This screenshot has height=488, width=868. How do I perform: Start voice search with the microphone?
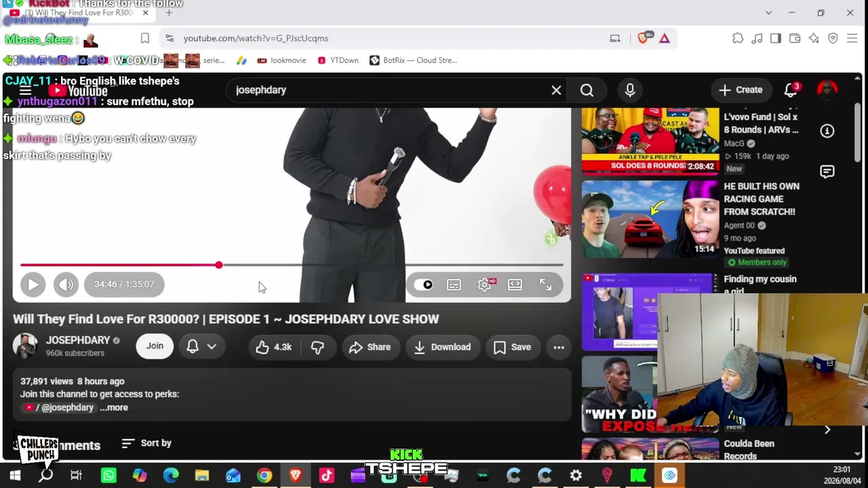630,90
